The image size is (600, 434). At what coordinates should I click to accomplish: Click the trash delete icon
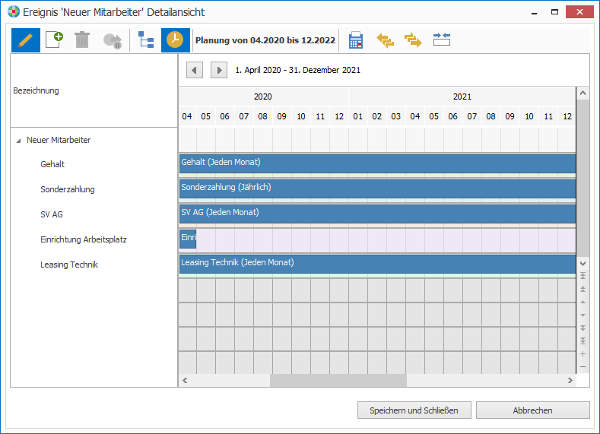[82, 40]
